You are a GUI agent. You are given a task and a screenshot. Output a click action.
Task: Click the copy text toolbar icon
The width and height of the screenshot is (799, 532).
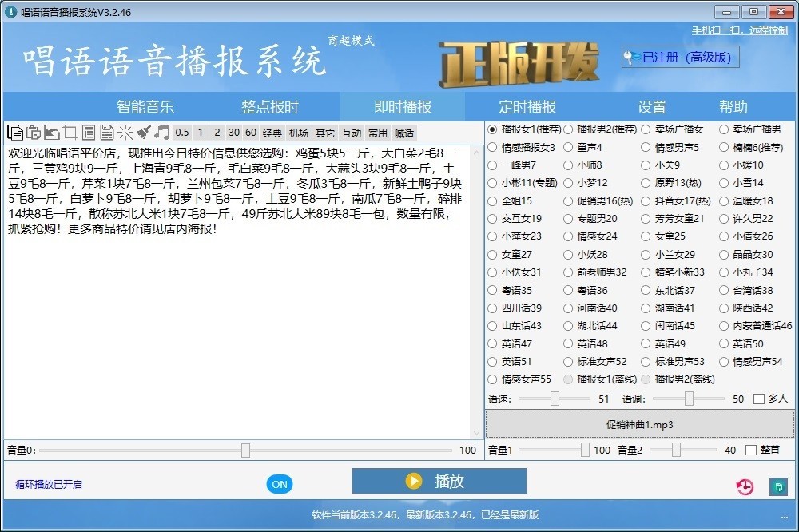click(x=15, y=133)
